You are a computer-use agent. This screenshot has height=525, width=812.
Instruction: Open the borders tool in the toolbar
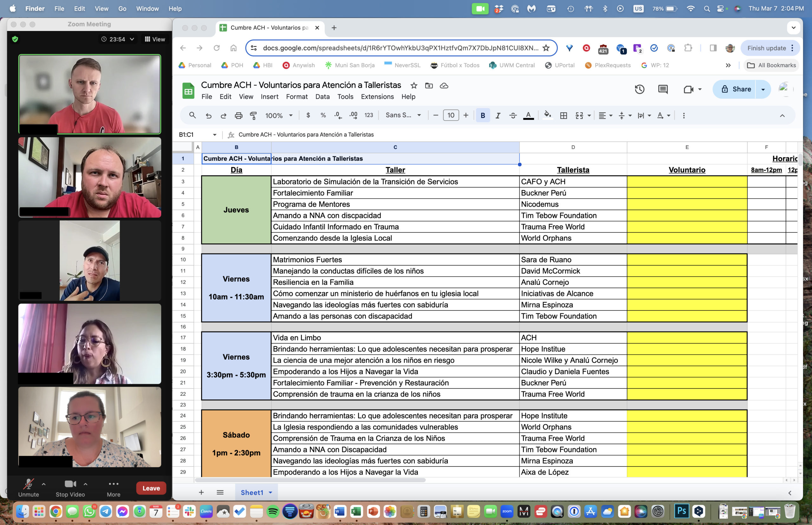coord(564,115)
